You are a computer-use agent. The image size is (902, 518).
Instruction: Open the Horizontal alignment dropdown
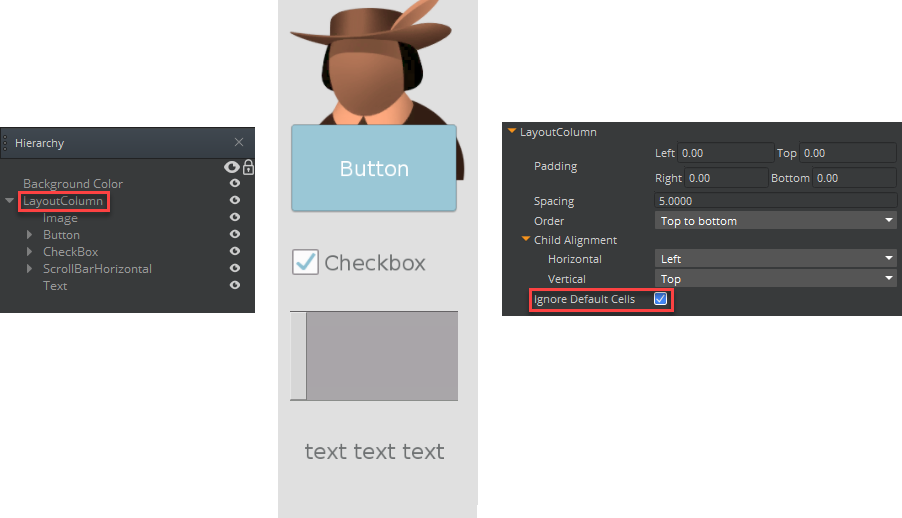775,259
